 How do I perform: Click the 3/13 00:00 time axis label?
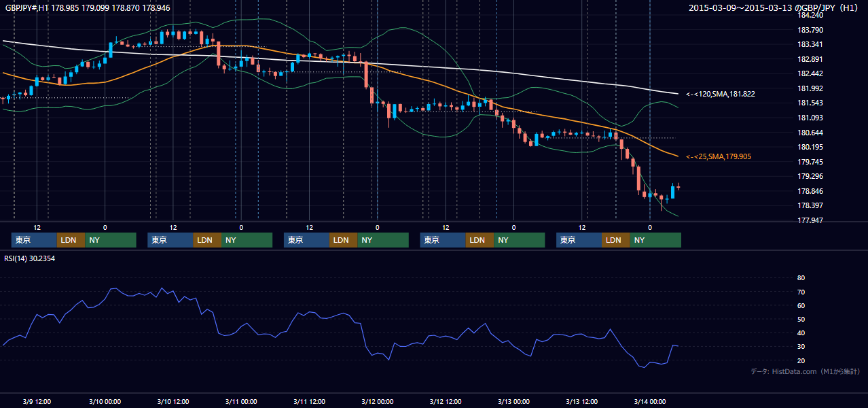513,401
